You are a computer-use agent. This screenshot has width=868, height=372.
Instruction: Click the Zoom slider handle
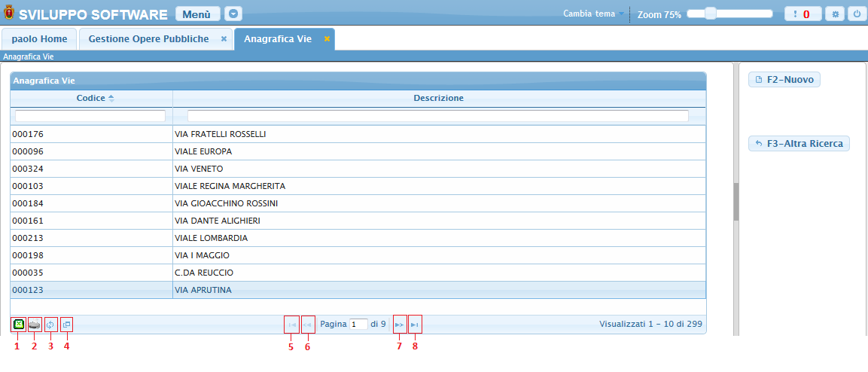click(x=709, y=14)
